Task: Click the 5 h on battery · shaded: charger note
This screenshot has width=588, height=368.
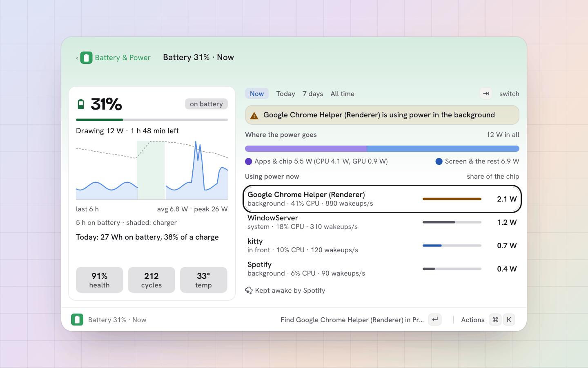Action: pyautogui.click(x=126, y=223)
